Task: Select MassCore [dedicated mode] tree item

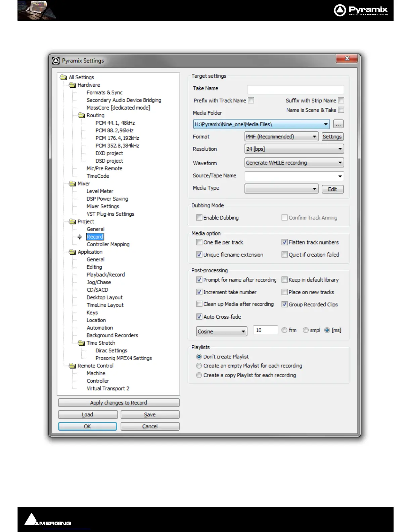Action: [x=118, y=108]
